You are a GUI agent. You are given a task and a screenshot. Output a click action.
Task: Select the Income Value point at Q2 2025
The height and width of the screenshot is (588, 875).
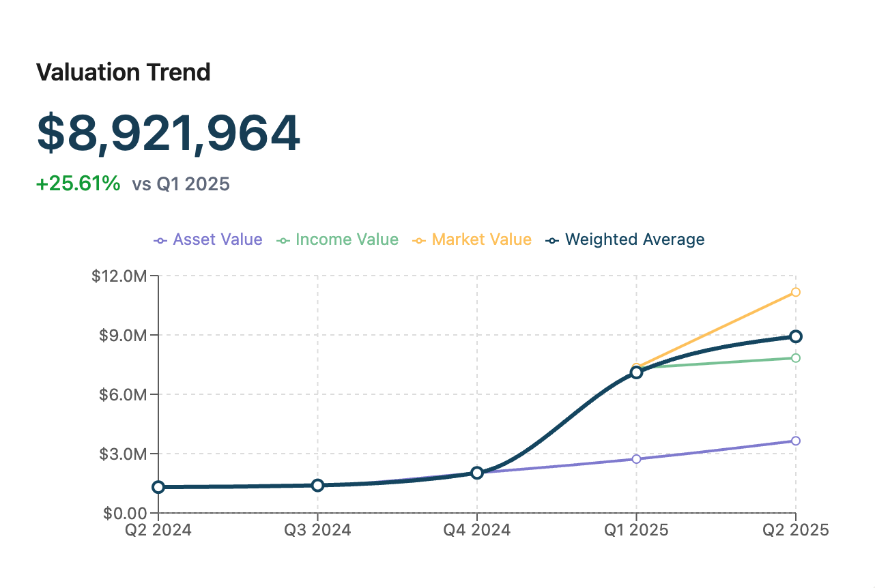tap(796, 358)
